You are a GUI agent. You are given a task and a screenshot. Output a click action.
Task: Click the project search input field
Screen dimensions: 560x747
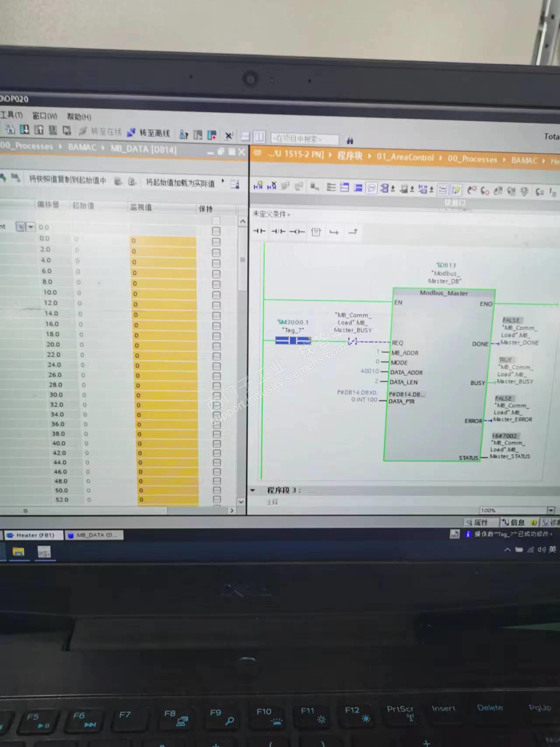304,139
